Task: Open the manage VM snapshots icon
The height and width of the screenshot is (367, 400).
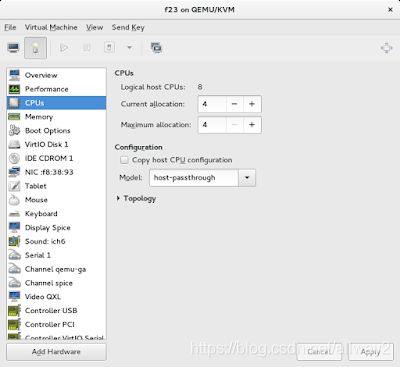Action: (156, 48)
